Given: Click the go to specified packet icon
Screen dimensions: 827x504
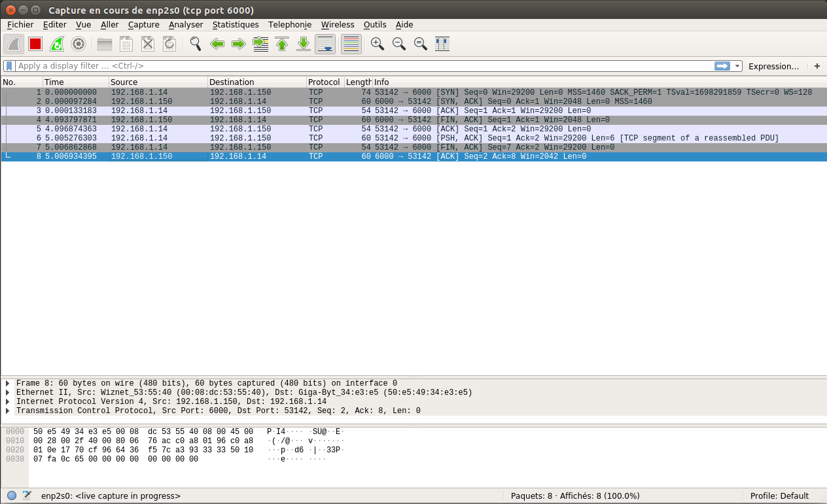Looking at the screenshot, I should coord(260,44).
